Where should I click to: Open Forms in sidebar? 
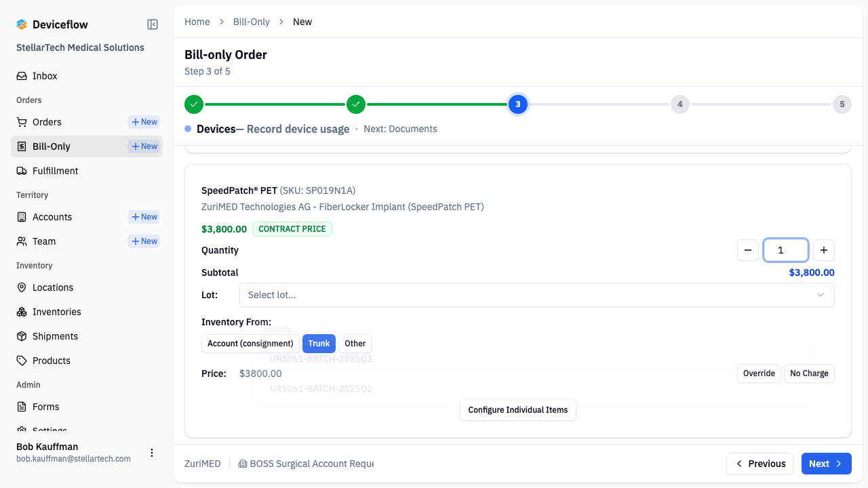coord(87,407)
